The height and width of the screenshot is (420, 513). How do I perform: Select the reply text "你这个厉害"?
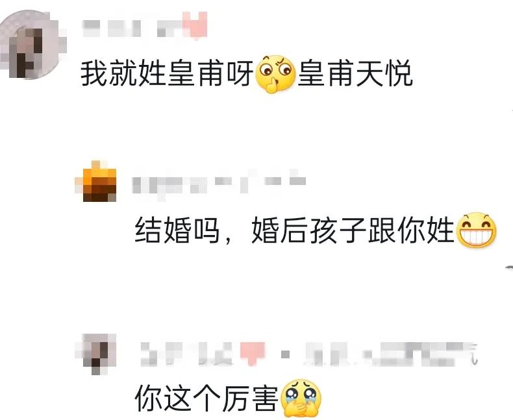pos(206,399)
